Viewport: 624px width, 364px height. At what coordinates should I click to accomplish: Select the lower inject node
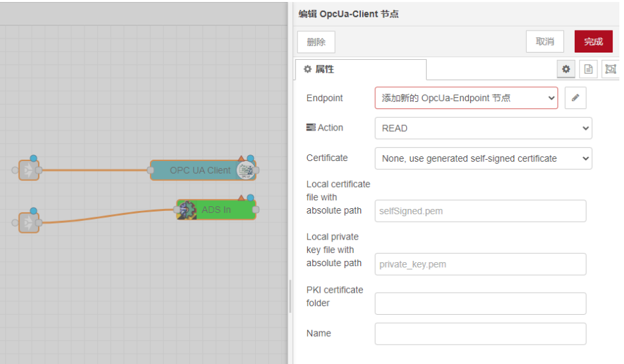coord(29,222)
